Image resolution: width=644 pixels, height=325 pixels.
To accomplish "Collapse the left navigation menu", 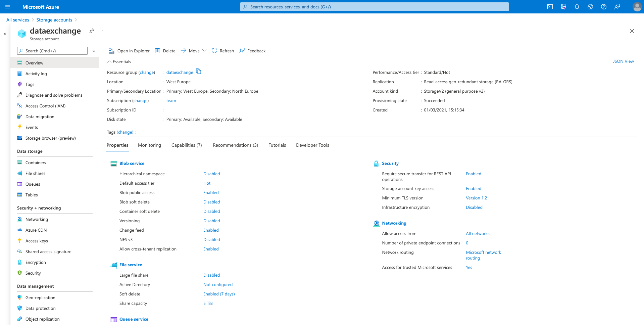I will (x=94, y=51).
